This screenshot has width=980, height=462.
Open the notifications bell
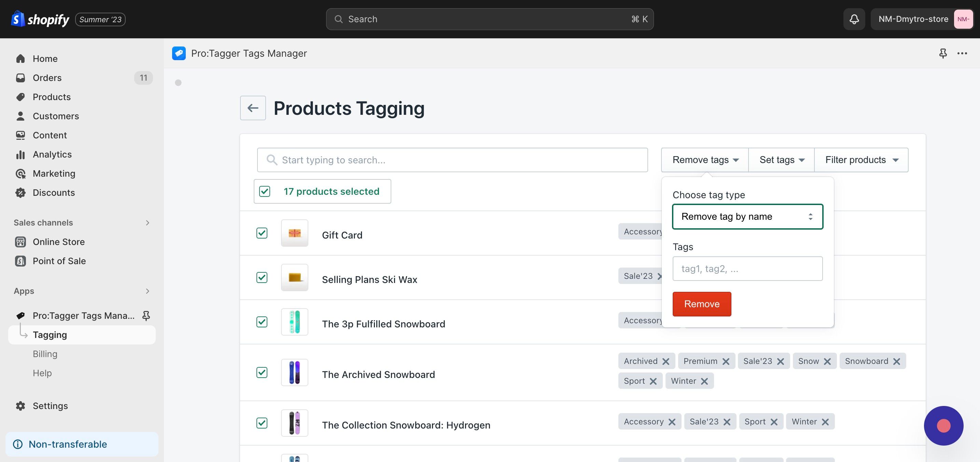(854, 19)
